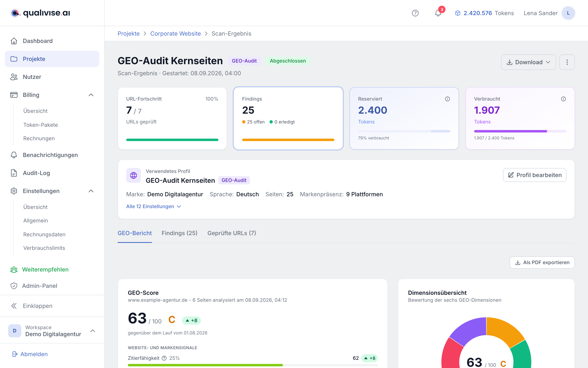The image size is (588, 368).
Task: Click the Abmelden logout link
Action: point(30,354)
